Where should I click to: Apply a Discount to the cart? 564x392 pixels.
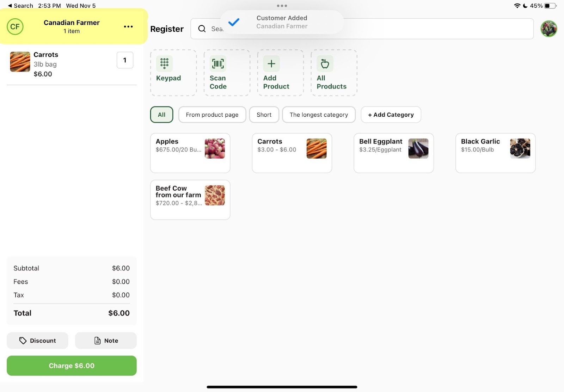(x=37, y=341)
